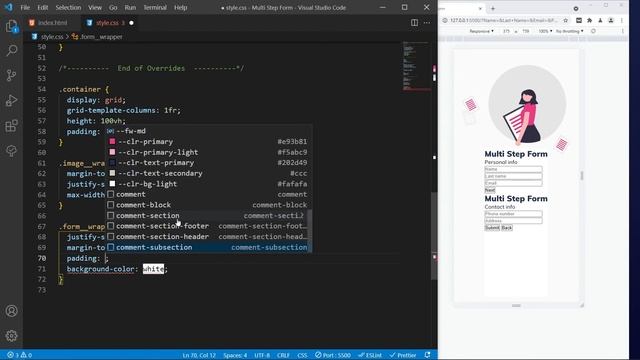
Task: Select the --fw-md suggestion
Action: [209, 131]
